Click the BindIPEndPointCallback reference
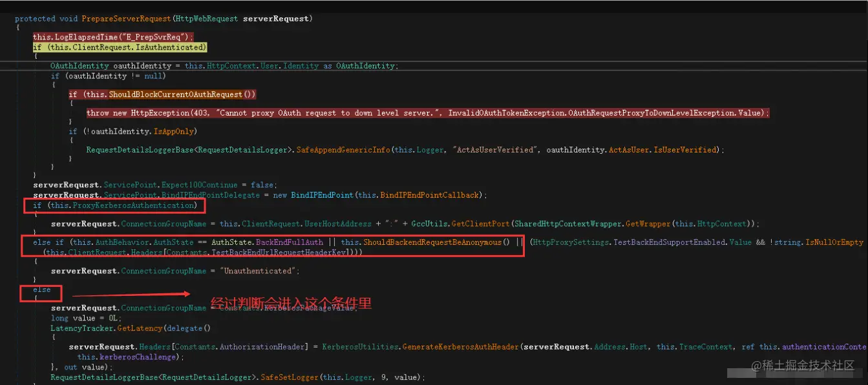868x385 pixels. click(430, 195)
